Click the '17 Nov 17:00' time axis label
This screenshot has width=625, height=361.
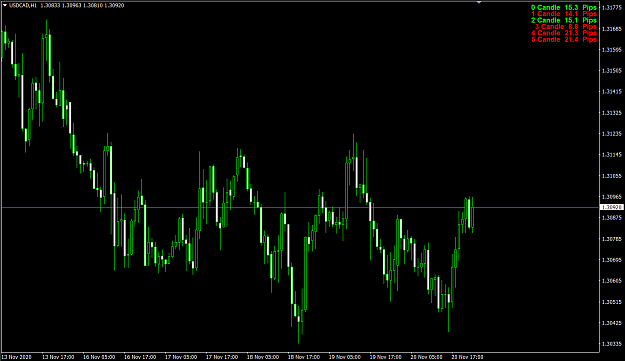coord(222,357)
